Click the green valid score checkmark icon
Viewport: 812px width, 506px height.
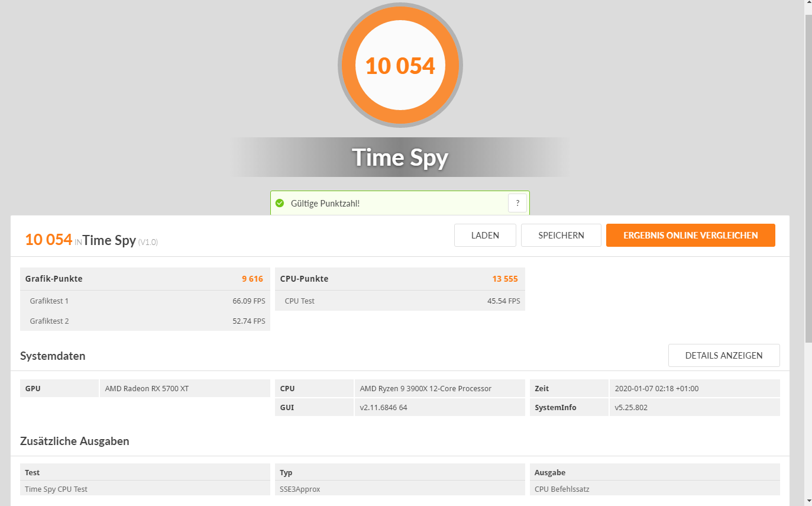[x=280, y=203]
